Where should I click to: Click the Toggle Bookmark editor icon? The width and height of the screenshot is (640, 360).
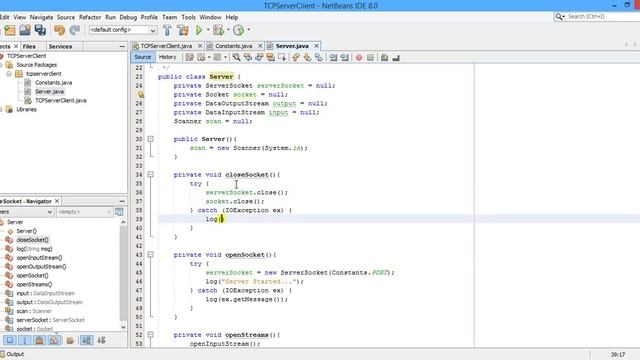(319, 58)
